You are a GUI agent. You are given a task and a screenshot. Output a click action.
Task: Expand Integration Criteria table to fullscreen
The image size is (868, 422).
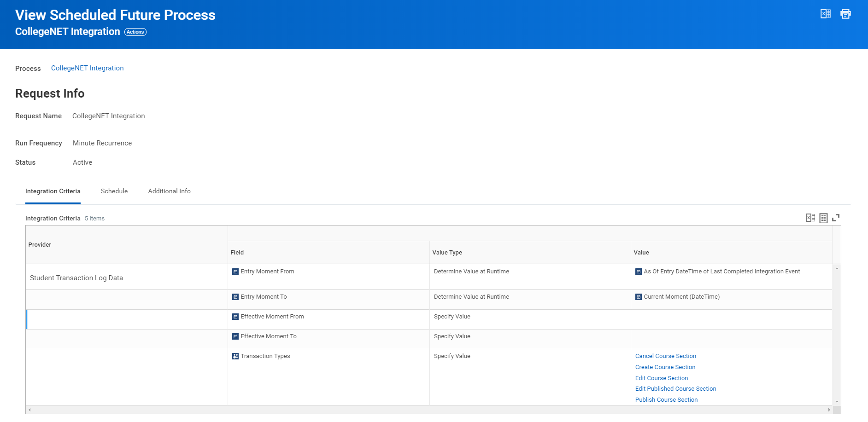(x=836, y=218)
